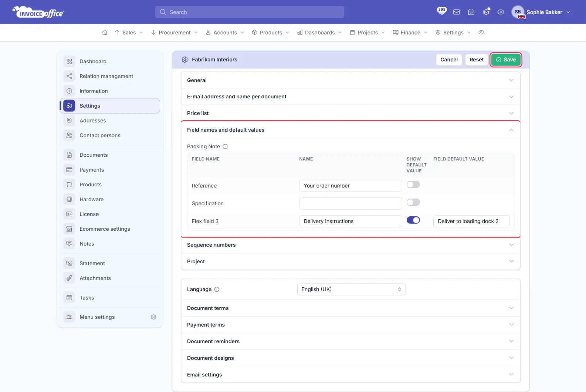Screen dimensions: 586x392
Task: Open the calendar icon in header
Action: (471, 12)
